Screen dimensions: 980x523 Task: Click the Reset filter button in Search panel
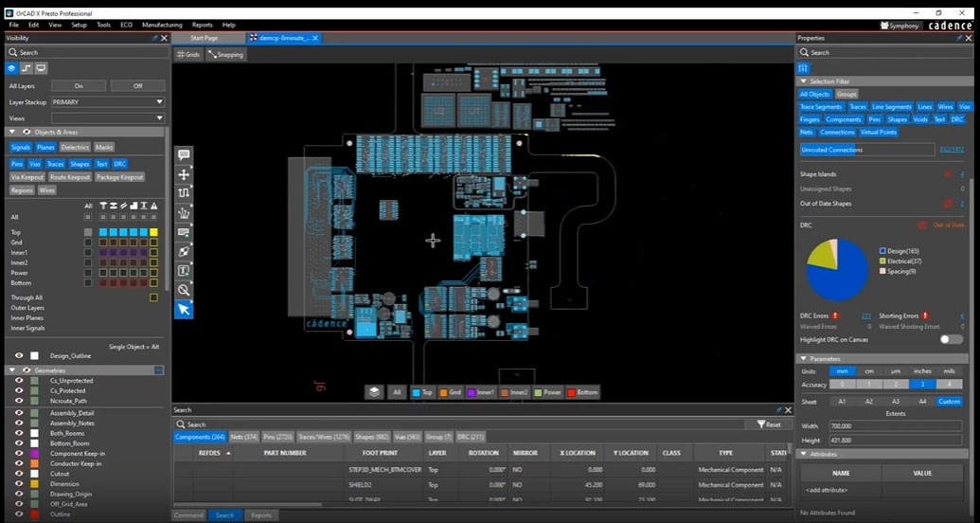(769, 424)
